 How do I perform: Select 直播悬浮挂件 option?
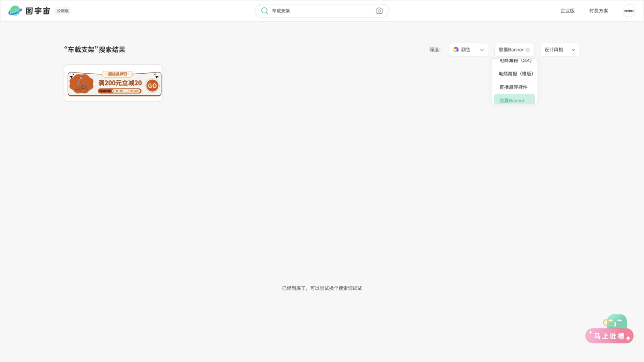514,87
